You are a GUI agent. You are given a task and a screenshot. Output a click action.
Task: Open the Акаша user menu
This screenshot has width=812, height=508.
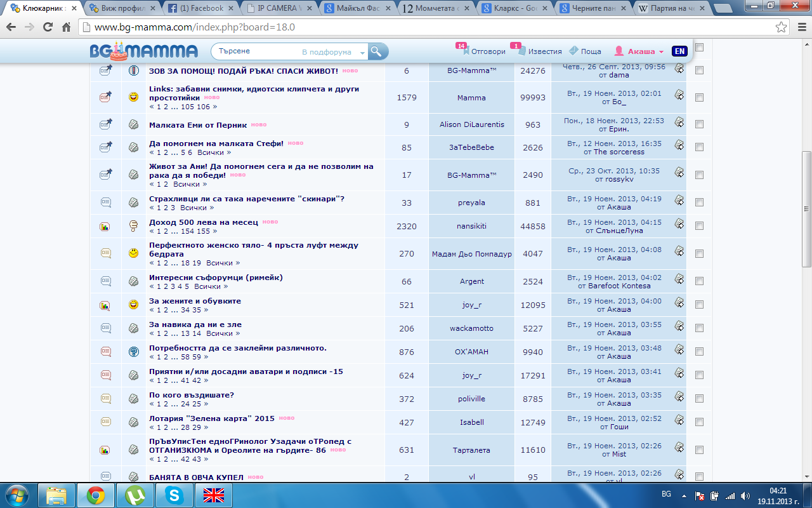click(639, 51)
